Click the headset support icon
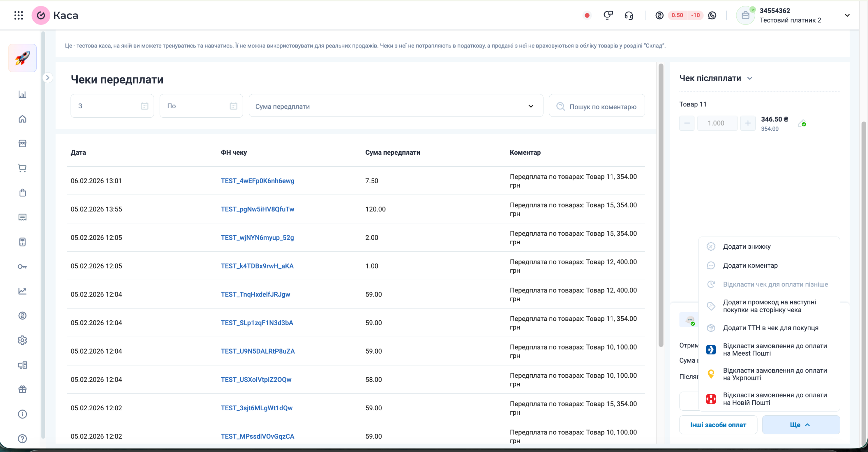The image size is (868, 452). (629, 15)
